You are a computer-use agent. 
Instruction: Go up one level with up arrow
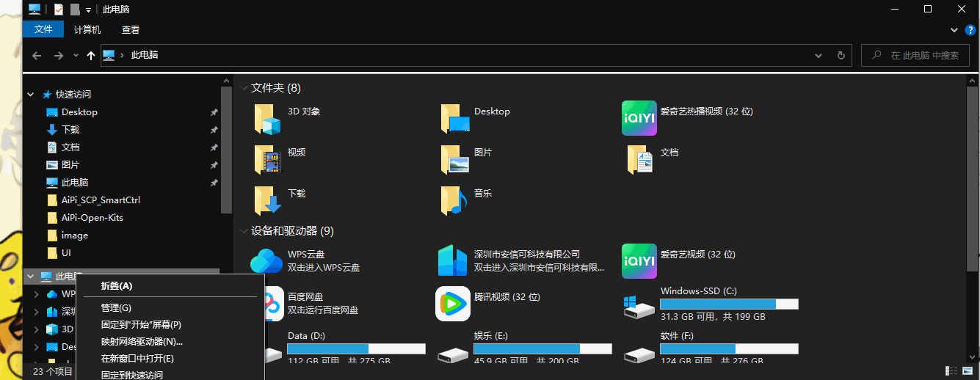tap(91, 55)
